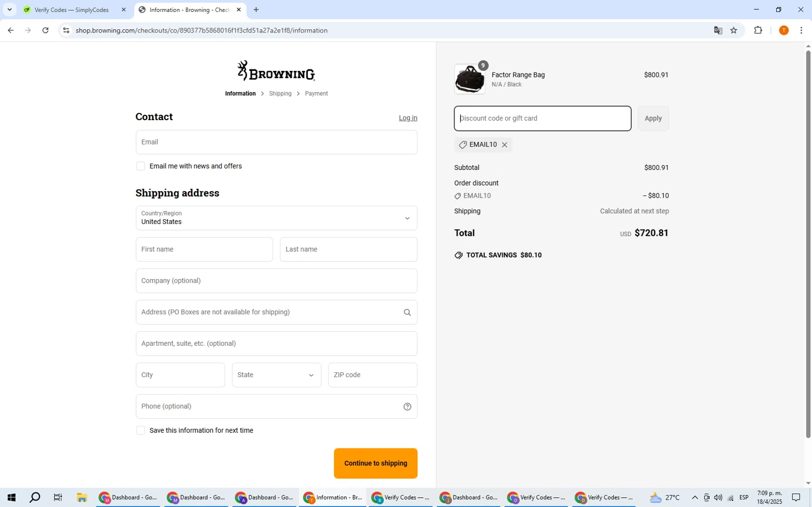812x507 pixels.
Task: Click the browser address bar URL
Action: pos(201,30)
